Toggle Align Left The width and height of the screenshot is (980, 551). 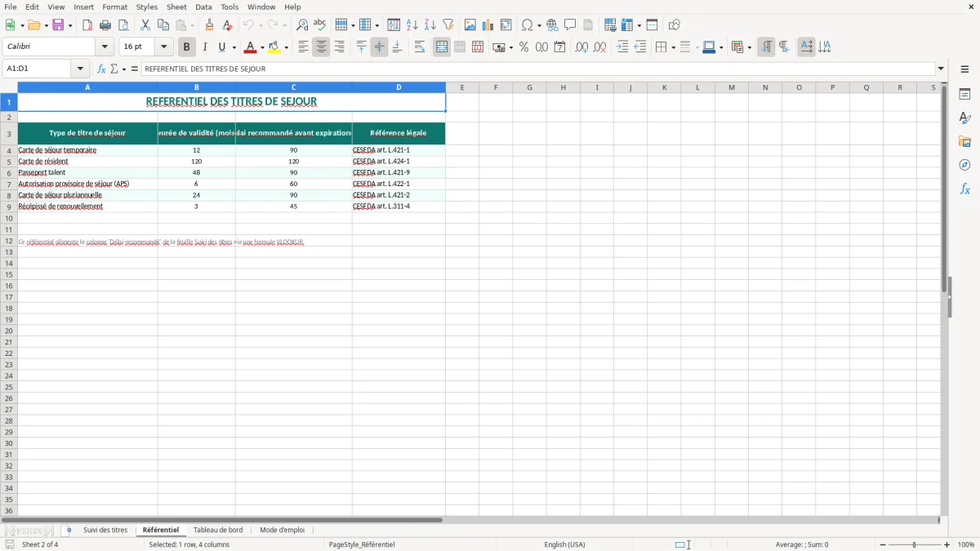point(303,47)
